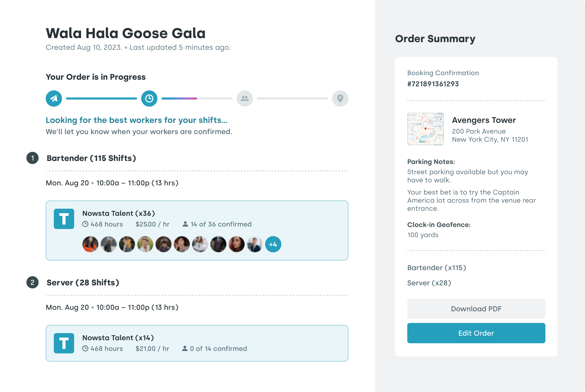Click the last worker avatar before +4

tap(255, 244)
